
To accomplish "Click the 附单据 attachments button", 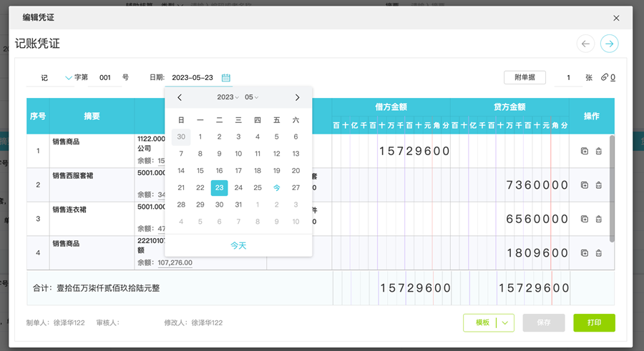I will tap(525, 77).
